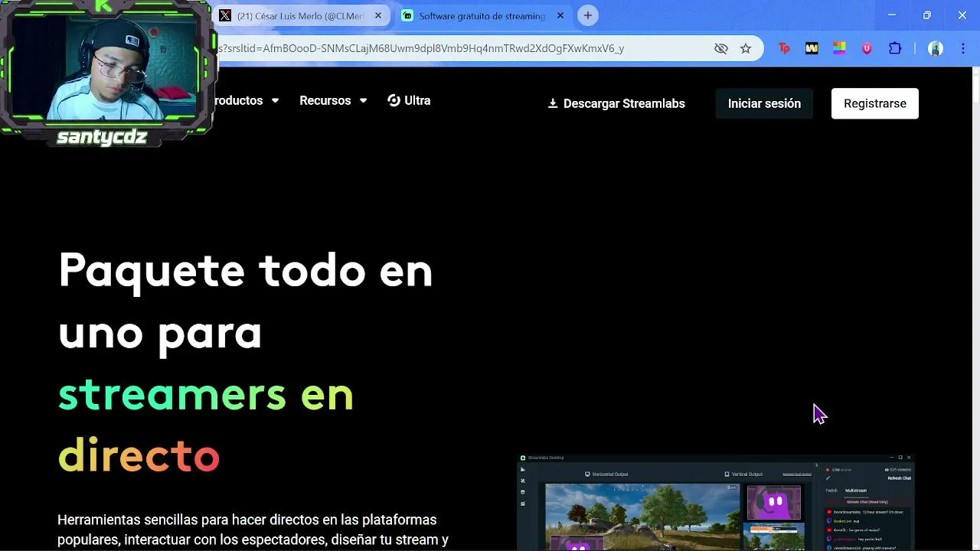Click Descargar Streamlabs

[x=616, y=103]
